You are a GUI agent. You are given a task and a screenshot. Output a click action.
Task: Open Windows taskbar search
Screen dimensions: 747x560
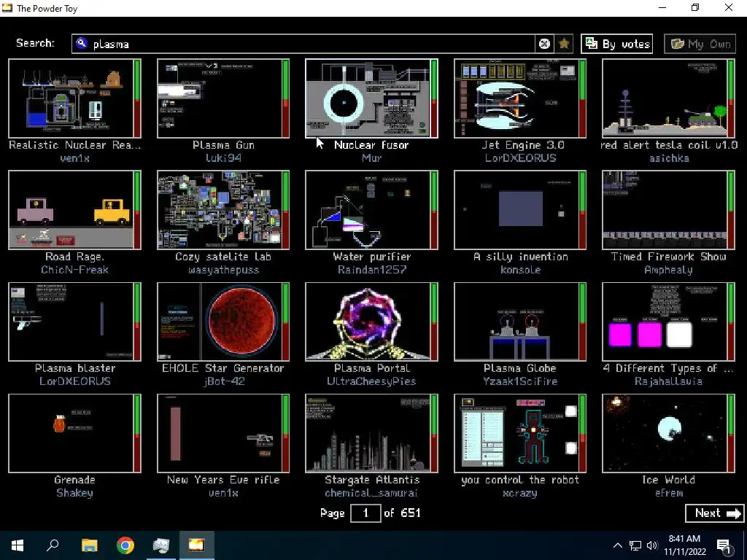pos(53,545)
